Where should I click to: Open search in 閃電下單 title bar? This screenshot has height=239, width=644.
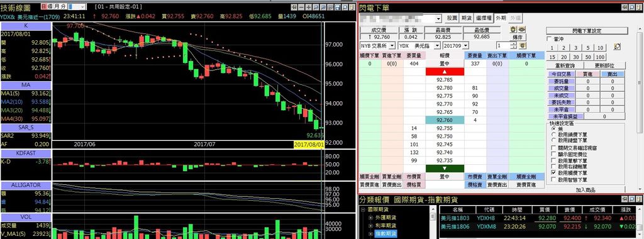(x=632, y=8)
